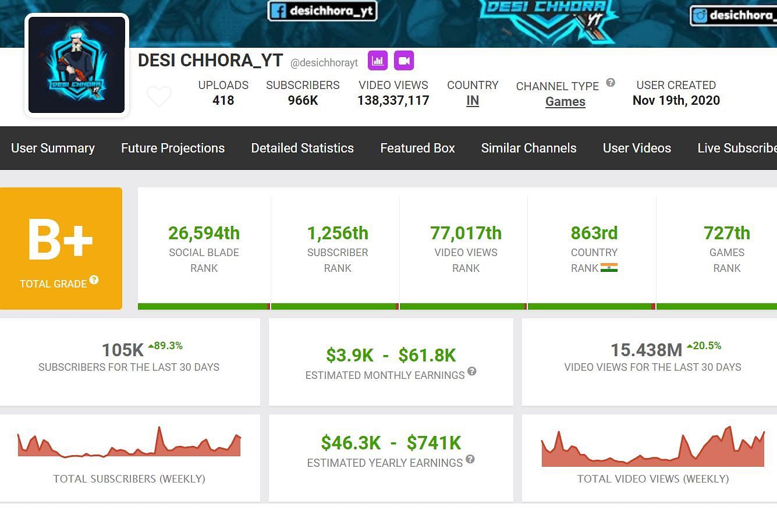This screenshot has width=777, height=532.
Task: Click the Social Blade Rank green progress bar
Action: (204, 306)
